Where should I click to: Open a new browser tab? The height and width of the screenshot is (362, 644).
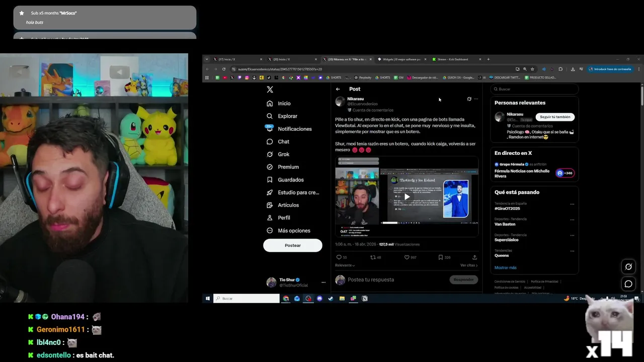[488, 59]
